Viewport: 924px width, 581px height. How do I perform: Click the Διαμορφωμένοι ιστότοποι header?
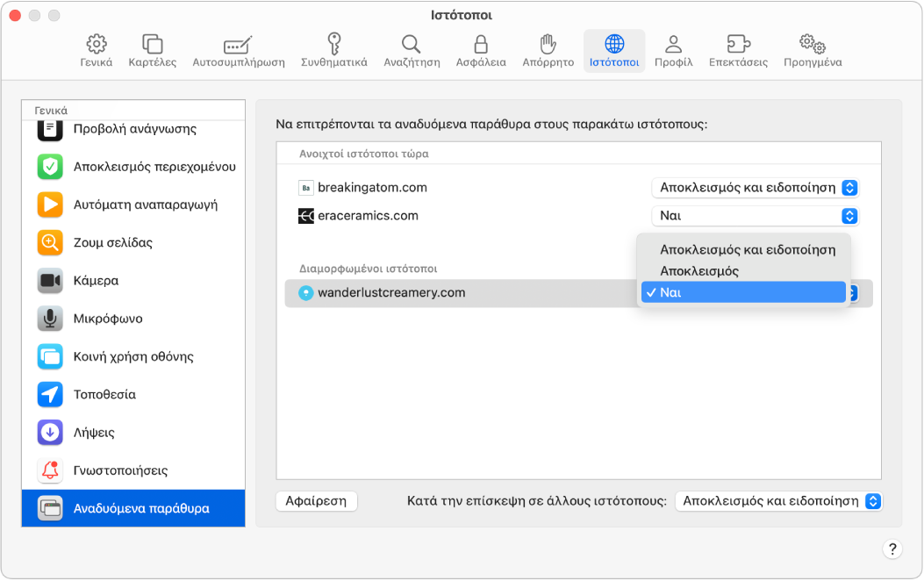[369, 269]
